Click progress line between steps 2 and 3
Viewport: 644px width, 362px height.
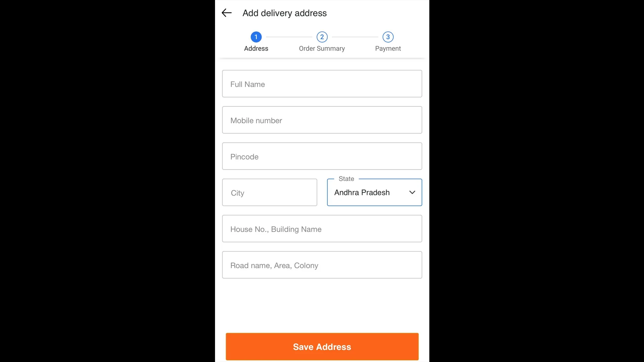(355, 37)
